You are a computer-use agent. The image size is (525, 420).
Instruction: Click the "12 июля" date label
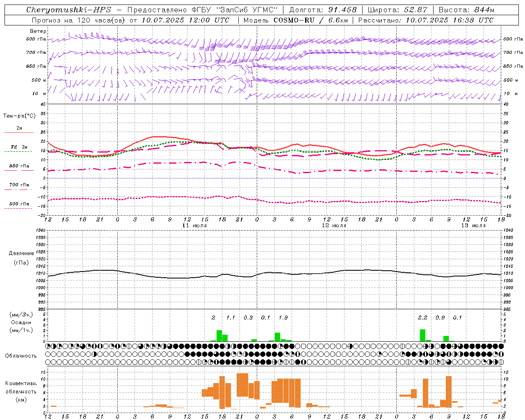point(334,226)
